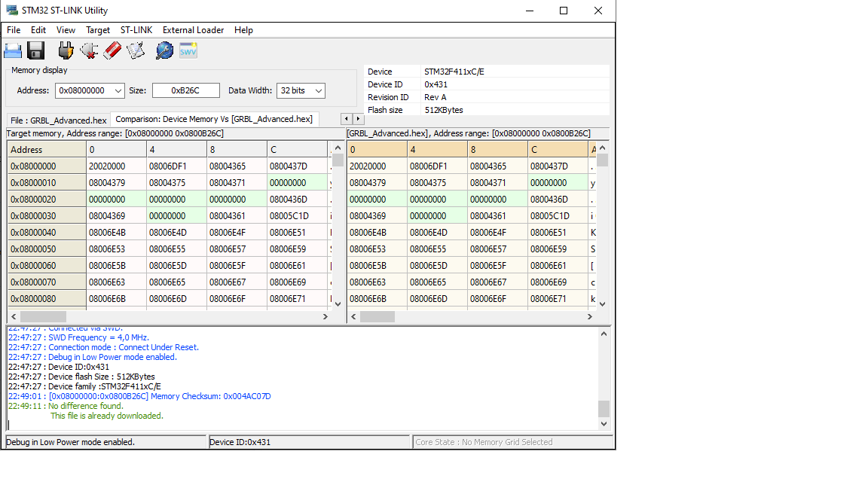Click the Device value STM32F411xC/E
The height and width of the screenshot is (488, 868).
(x=454, y=72)
